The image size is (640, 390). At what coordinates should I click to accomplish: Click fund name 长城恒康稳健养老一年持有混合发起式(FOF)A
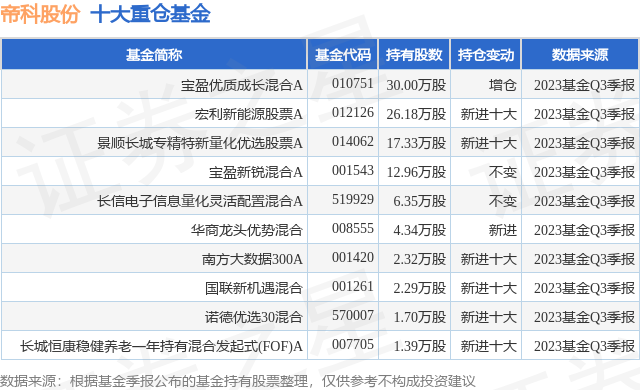(x=162, y=346)
